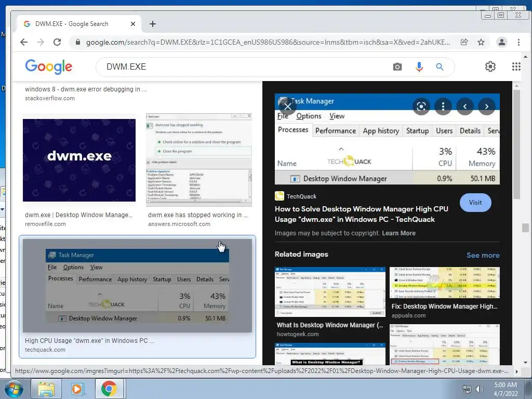The image size is (532, 399).
Task: Open the large Task Manager preview image
Action: [387, 139]
